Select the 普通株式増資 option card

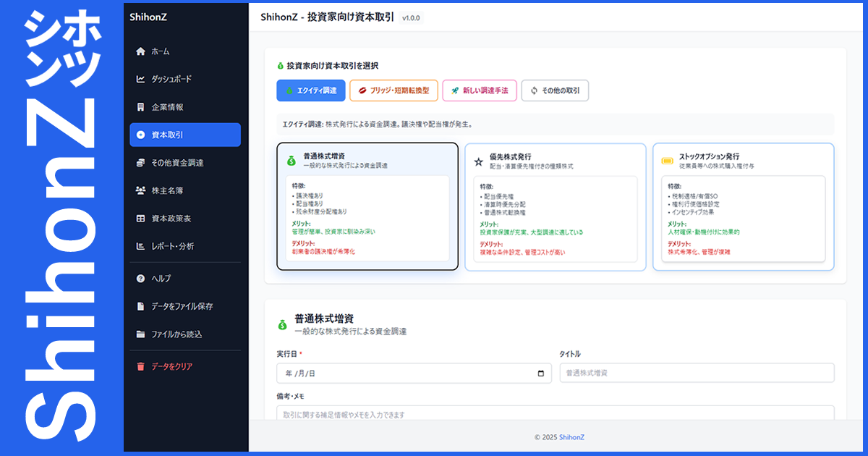[367, 206]
